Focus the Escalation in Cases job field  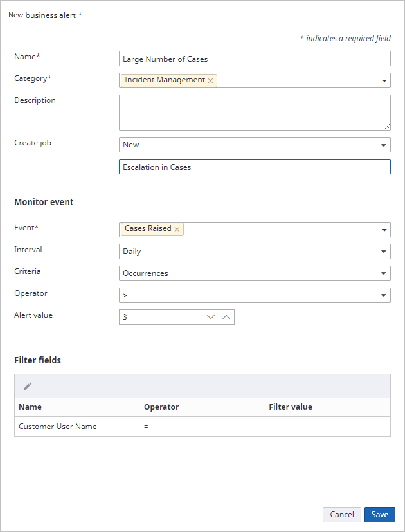pos(255,167)
